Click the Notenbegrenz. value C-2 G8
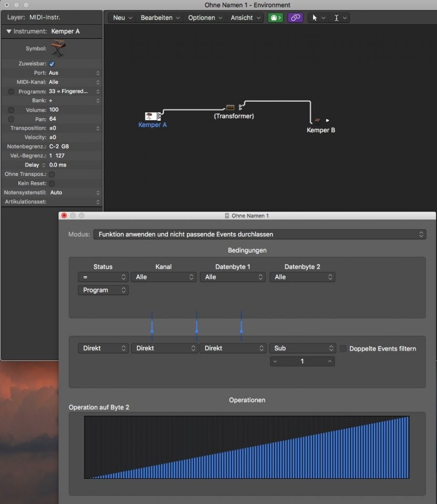This screenshot has height=504, width=437. [x=59, y=146]
